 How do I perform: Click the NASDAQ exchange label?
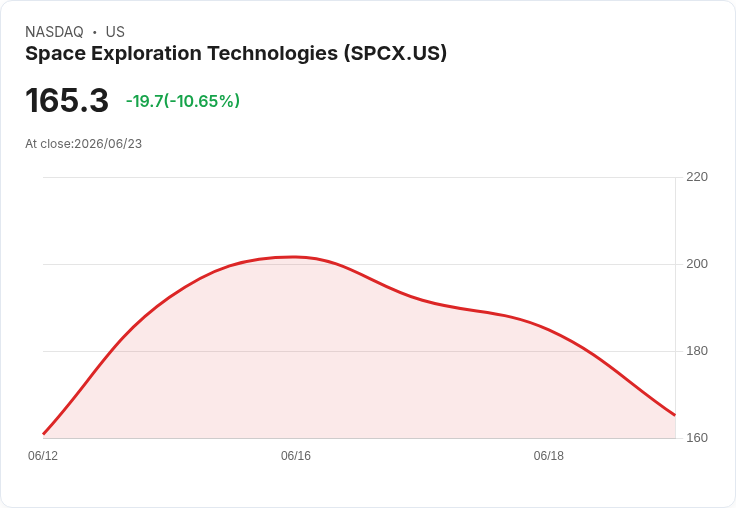coord(54,32)
